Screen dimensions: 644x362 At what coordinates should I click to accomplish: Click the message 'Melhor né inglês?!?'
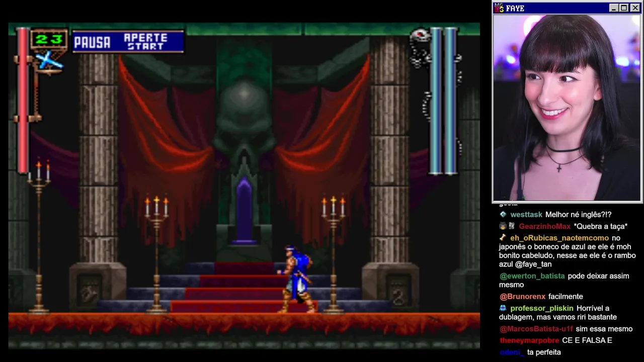578,215
